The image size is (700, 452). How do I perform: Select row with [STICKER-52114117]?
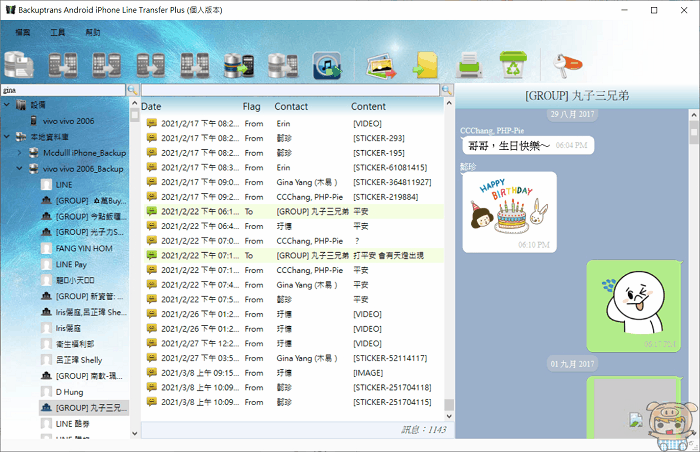point(292,358)
